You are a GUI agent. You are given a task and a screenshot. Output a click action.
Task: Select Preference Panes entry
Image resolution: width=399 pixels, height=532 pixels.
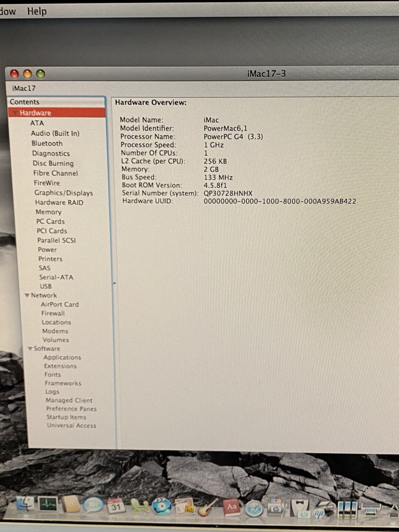click(x=71, y=409)
